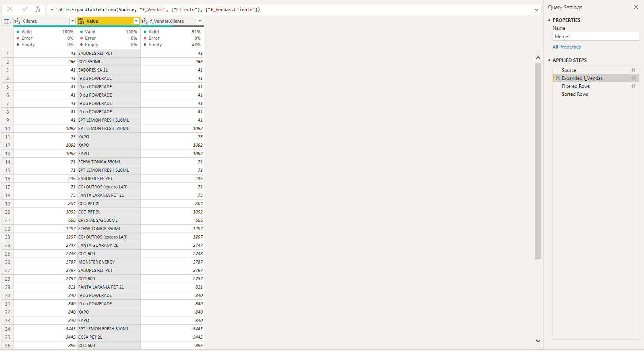Image resolution: width=644 pixels, height=351 pixels.
Task: Select the f_Vendas.Cliente column header
Action: coord(172,21)
